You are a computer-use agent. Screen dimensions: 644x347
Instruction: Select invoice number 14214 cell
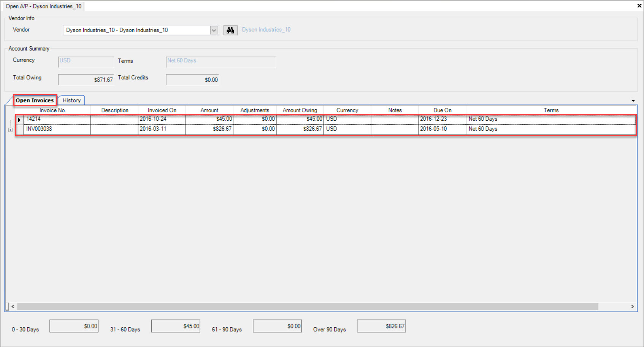pyautogui.click(x=57, y=119)
